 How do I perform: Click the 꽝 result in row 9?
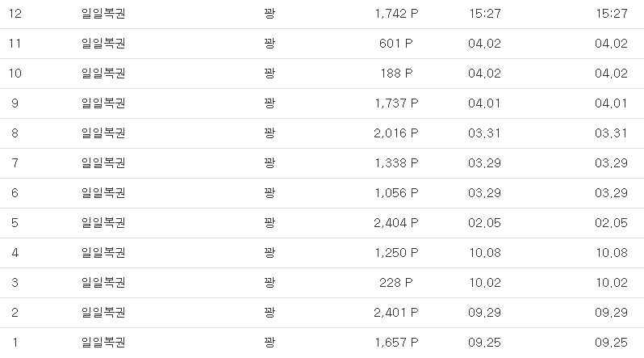pyautogui.click(x=270, y=103)
